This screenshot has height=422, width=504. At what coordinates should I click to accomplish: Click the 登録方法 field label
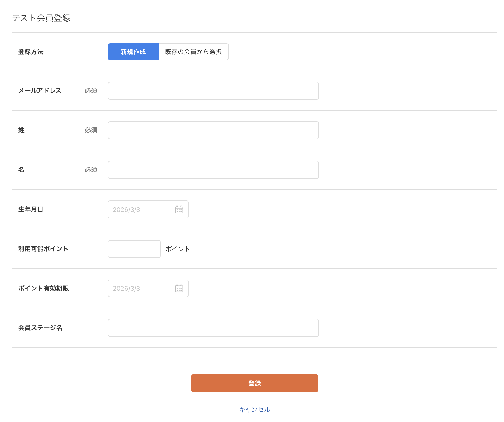31,52
